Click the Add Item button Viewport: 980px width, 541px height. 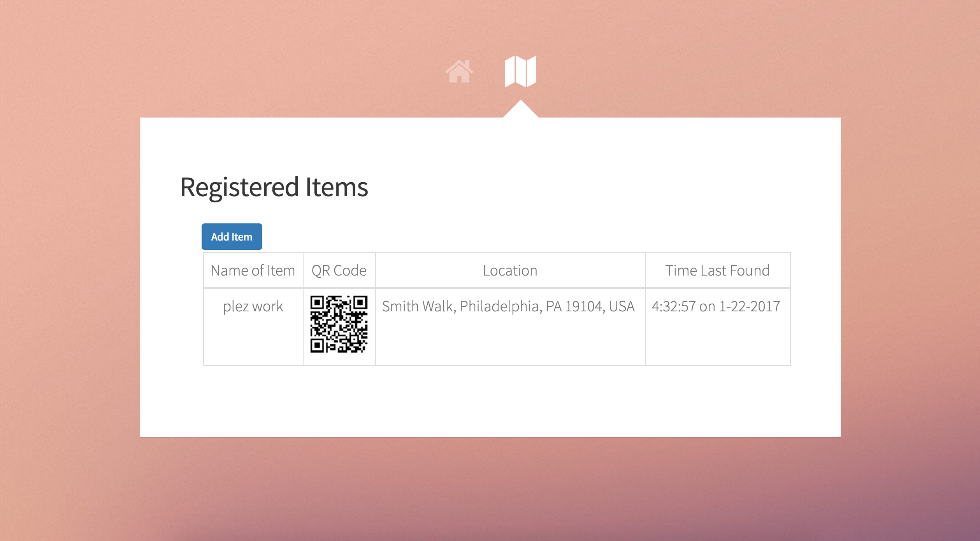tap(232, 237)
